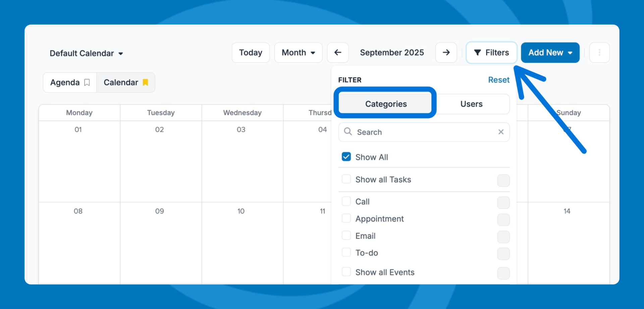The image size is (644, 309).
Task: Check the To-do category checkbox
Action: coord(346,252)
